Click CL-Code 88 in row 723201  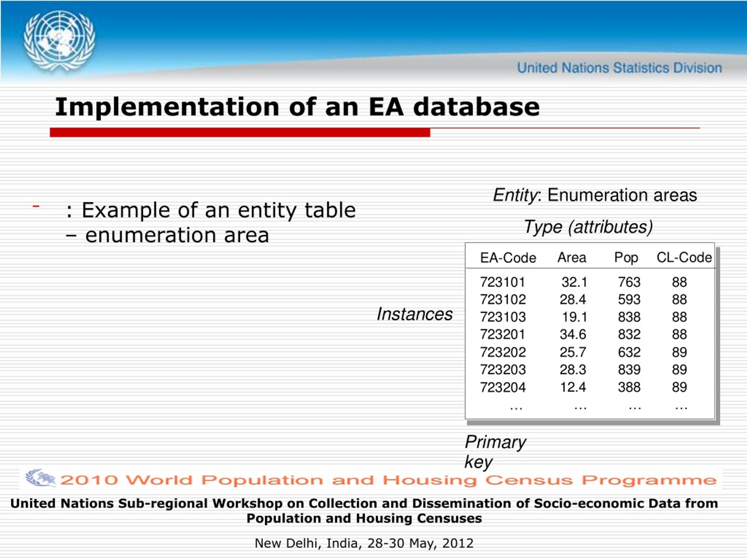click(680, 335)
